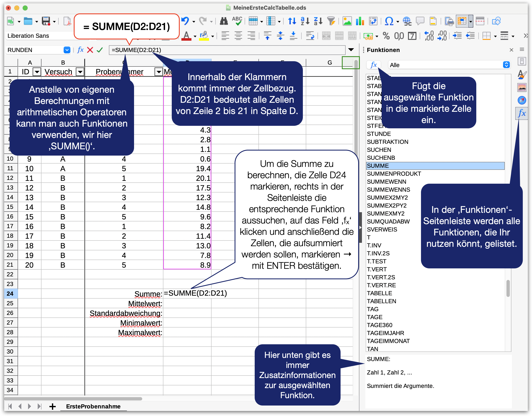Open the Name Box dropdown
Screen dimensions: 532x416
[x=67, y=50]
